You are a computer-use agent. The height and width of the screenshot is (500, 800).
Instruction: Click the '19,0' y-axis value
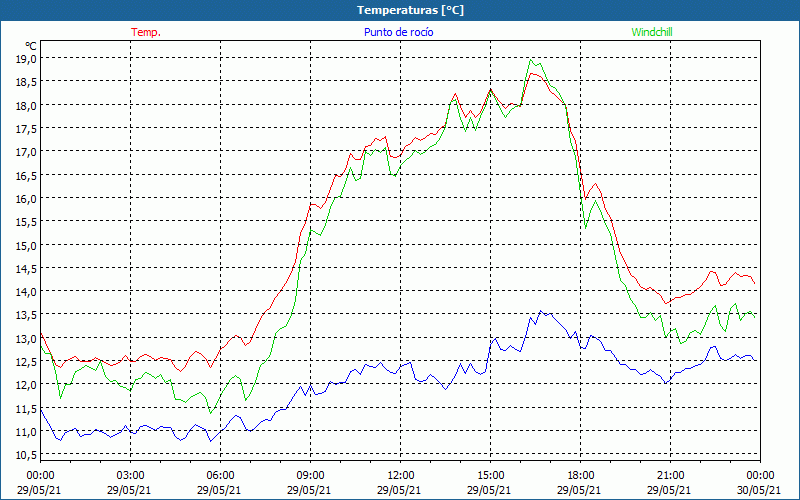pyautogui.click(x=26, y=59)
